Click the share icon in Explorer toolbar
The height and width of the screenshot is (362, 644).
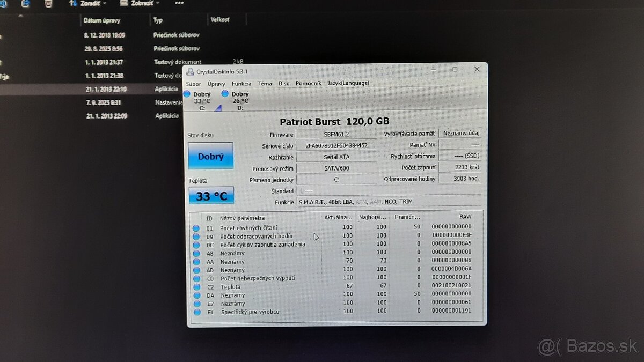(24, 3)
